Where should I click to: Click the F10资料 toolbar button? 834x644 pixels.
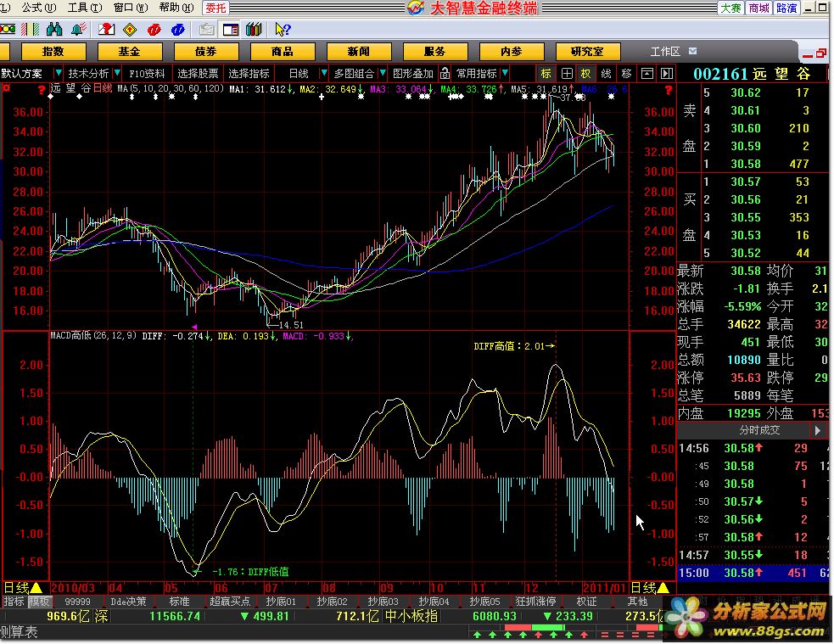tap(147, 73)
